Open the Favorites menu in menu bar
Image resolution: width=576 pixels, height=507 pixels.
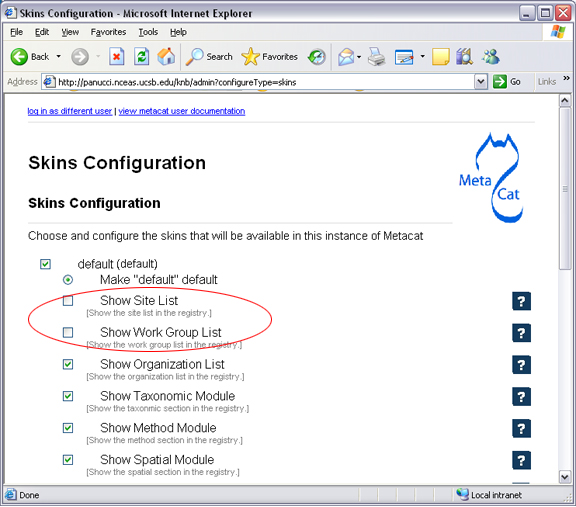coord(108,32)
